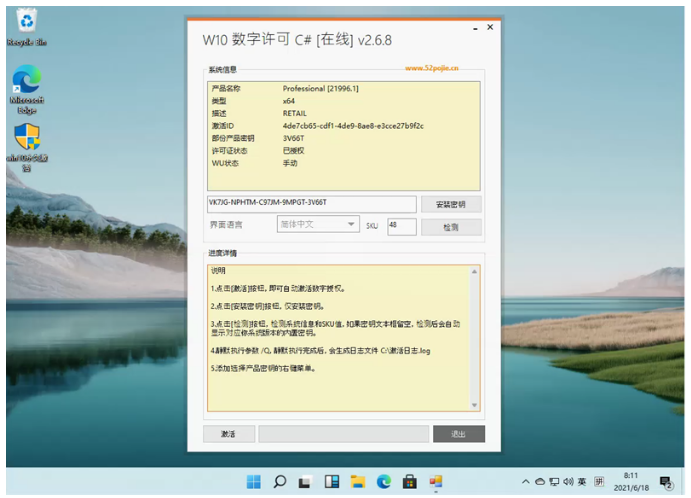Click the 激活 activate button
Screen dimensions: 691x498
click(x=228, y=434)
